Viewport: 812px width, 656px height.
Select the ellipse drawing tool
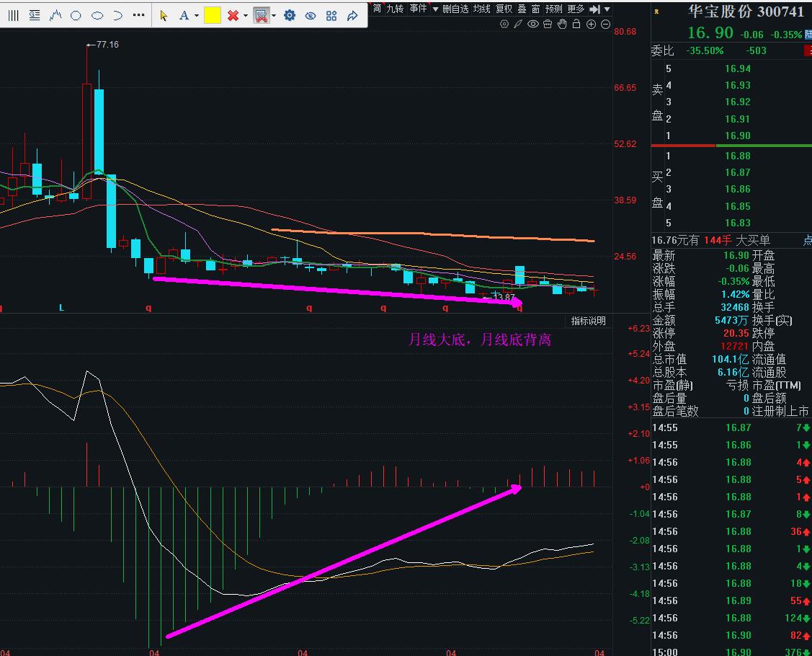pyautogui.click(x=97, y=16)
